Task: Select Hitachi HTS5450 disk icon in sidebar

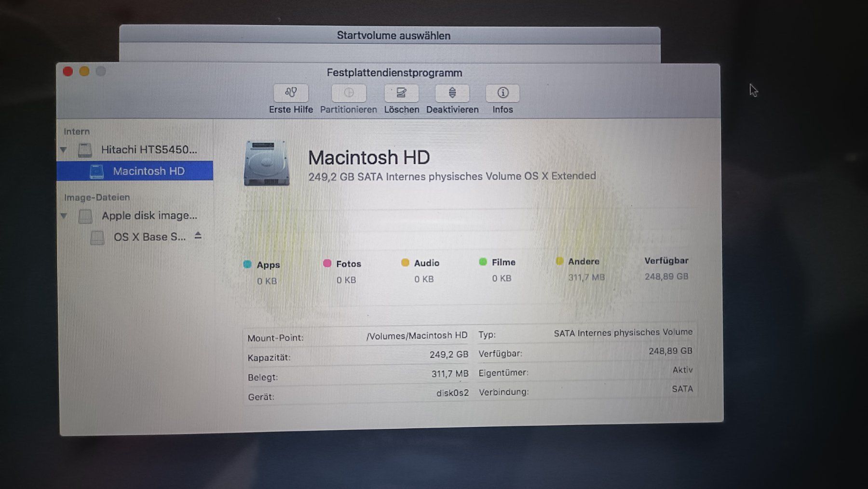Action: [85, 150]
